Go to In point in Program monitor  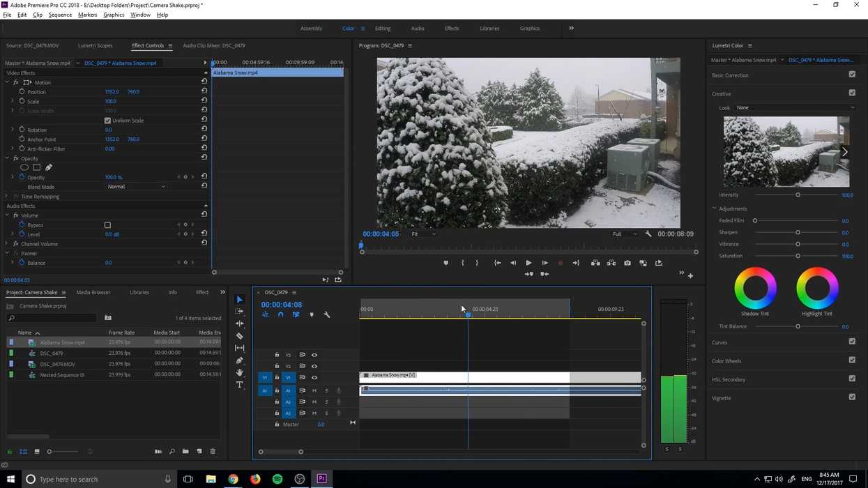click(497, 263)
